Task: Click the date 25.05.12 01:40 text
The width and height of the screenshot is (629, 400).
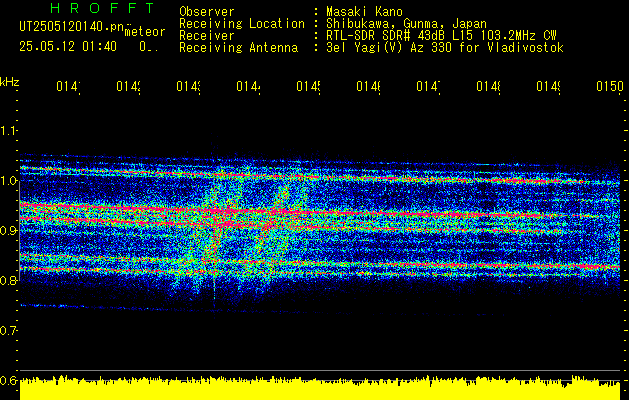Action: (67, 47)
